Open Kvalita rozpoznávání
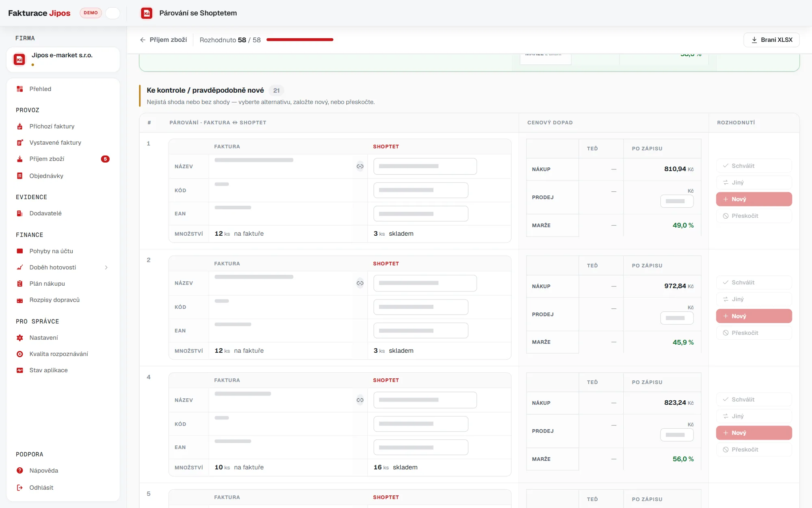 63,354
